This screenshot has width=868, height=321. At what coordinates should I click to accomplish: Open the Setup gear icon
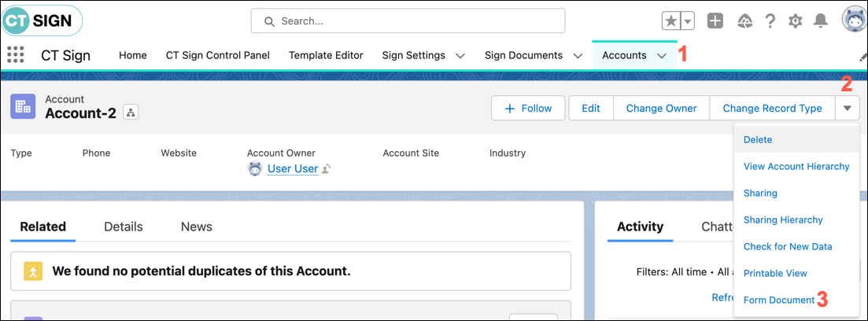pyautogui.click(x=796, y=21)
